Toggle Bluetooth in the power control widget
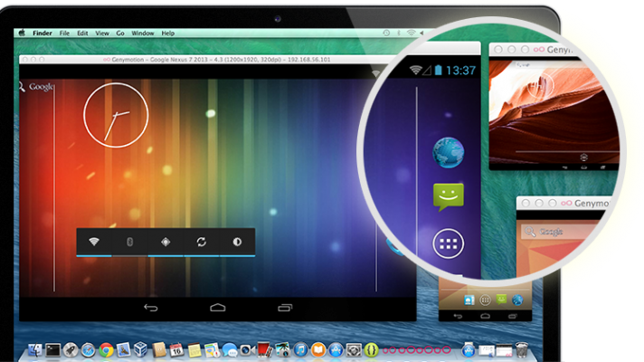The height and width of the screenshot is (362, 644). [x=129, y=242]
